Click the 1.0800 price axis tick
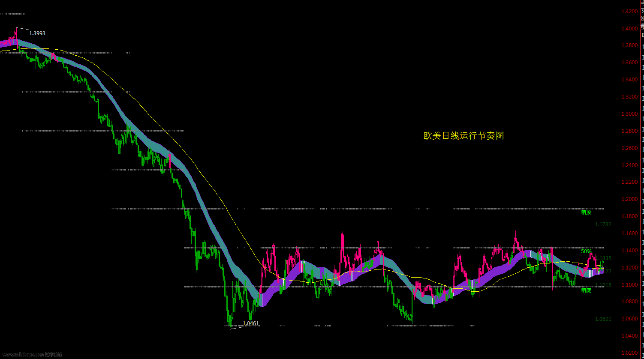Image resolution: width=644 pixels, height=359 pixels. pos(629,302)
